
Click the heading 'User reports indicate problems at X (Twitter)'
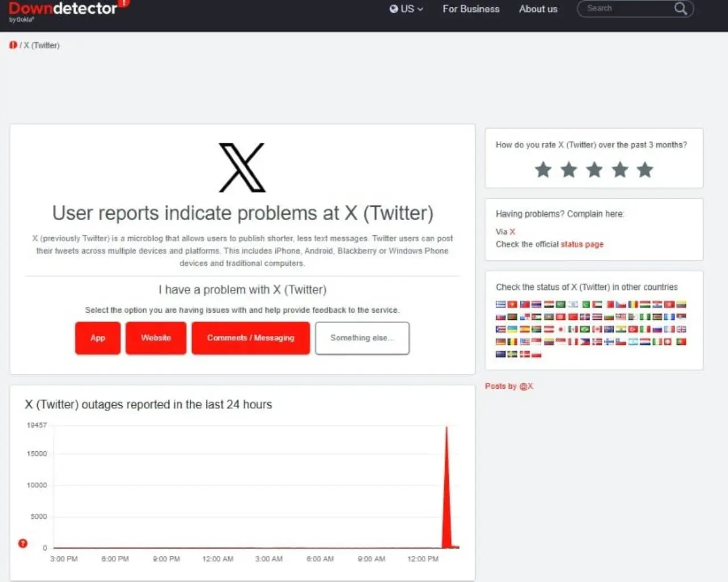click(243, 213)
